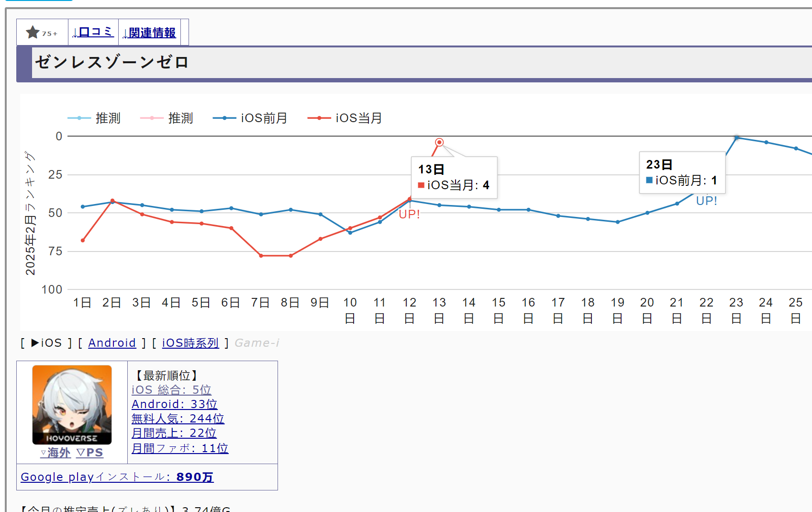Open the iOS時系列 chart

190,343
